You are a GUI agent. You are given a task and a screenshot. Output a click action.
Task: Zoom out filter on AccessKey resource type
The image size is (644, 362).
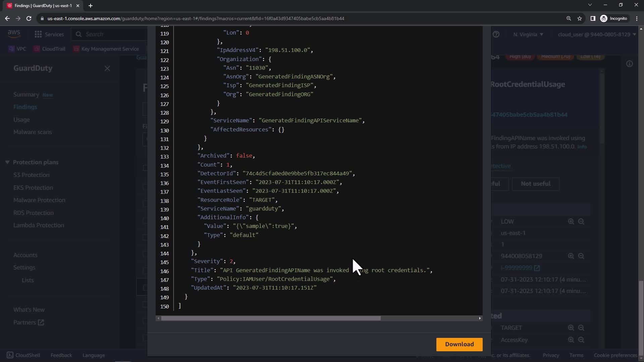point(581,340)
